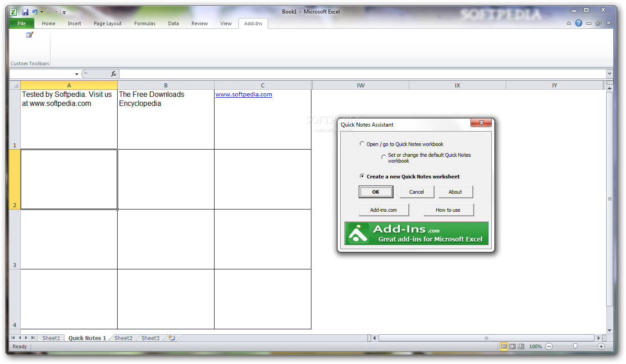
Task: Switch to Page Layout view icon
Action: coord(512,346)
